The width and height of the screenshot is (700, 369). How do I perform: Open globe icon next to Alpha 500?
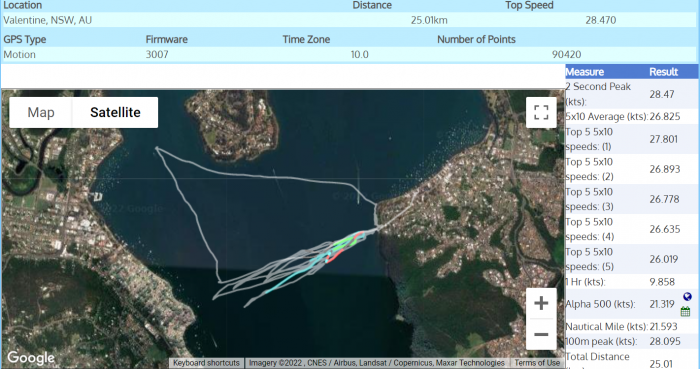coord(687,297)
